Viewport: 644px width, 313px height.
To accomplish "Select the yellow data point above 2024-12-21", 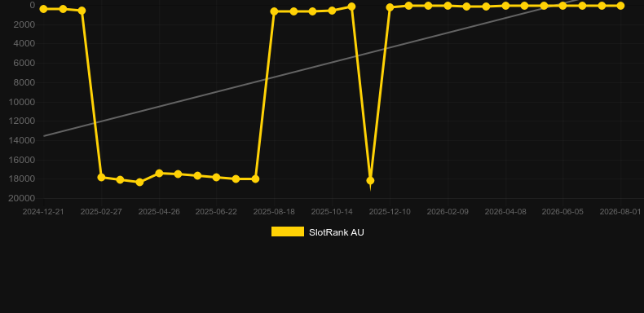I will click(x=43, y=9).
